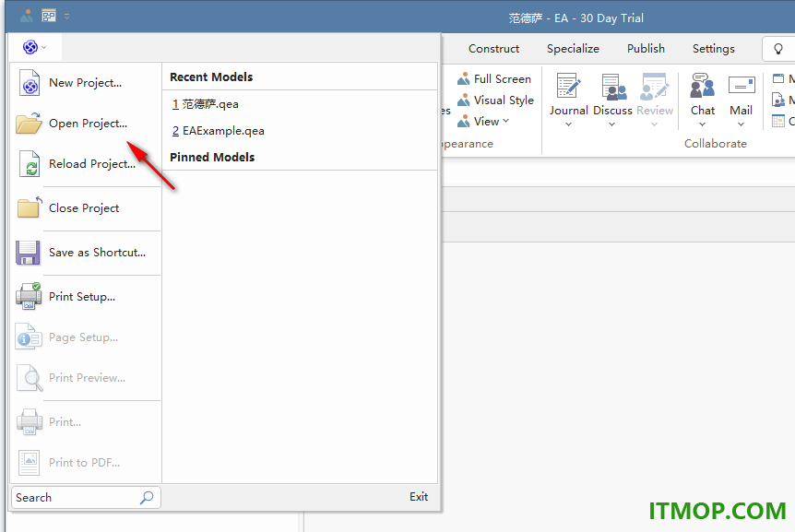Image resolution: width=795 pixels, height=532 pixels.
Task: Click the workspace layout icon in title bar
Action: 49,17
